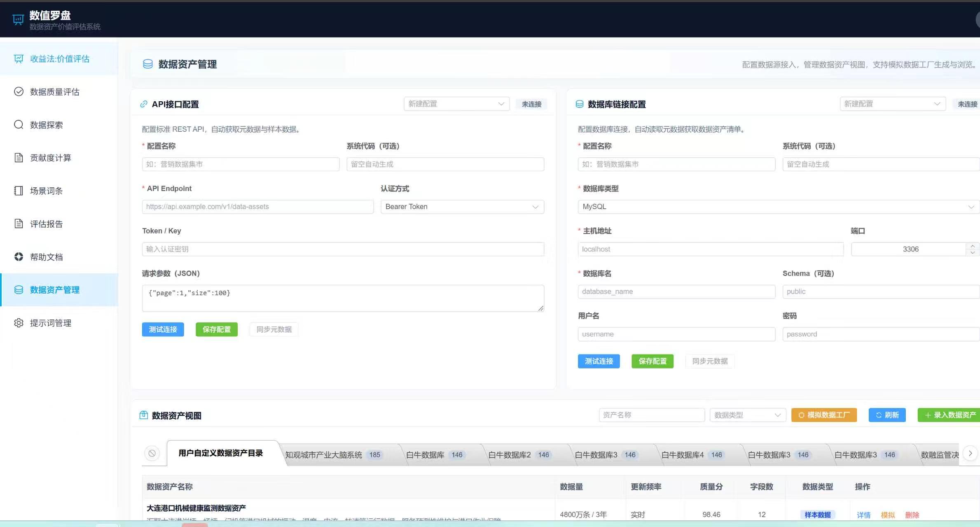Click the API接口配置 link icon
Screen dimensions: 980x527
144,104
